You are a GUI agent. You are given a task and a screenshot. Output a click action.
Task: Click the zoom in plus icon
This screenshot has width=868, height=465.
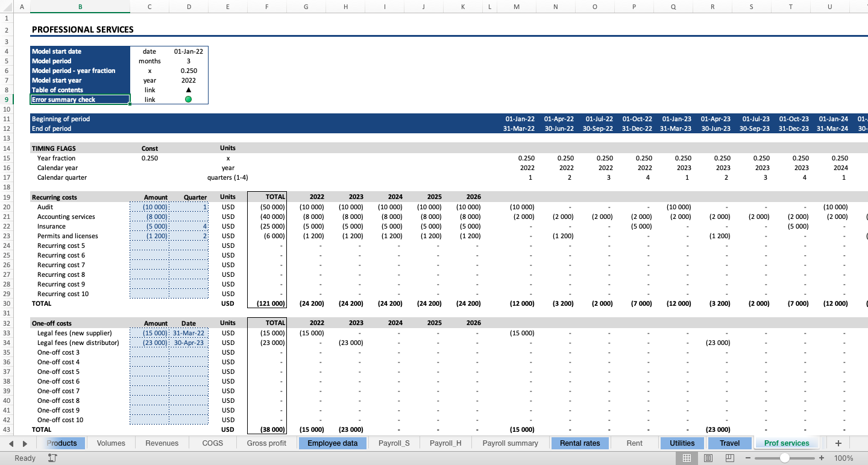coord(822,458)
